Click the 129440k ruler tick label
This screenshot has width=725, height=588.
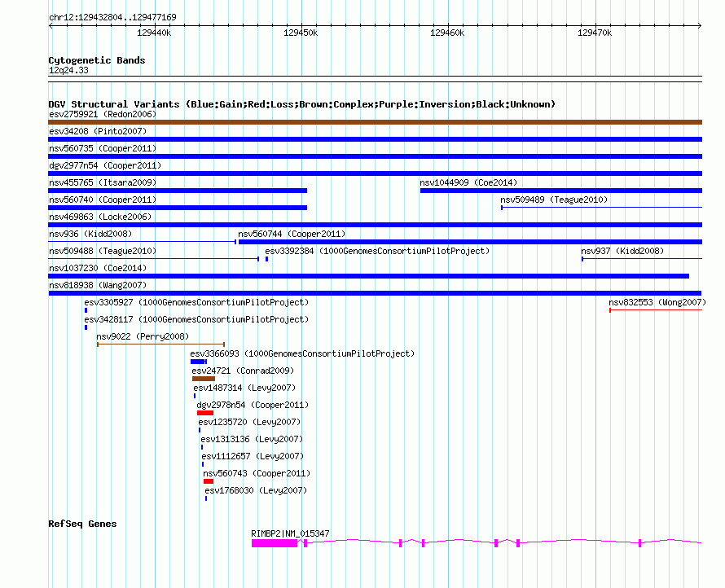[x=154, y=33]
